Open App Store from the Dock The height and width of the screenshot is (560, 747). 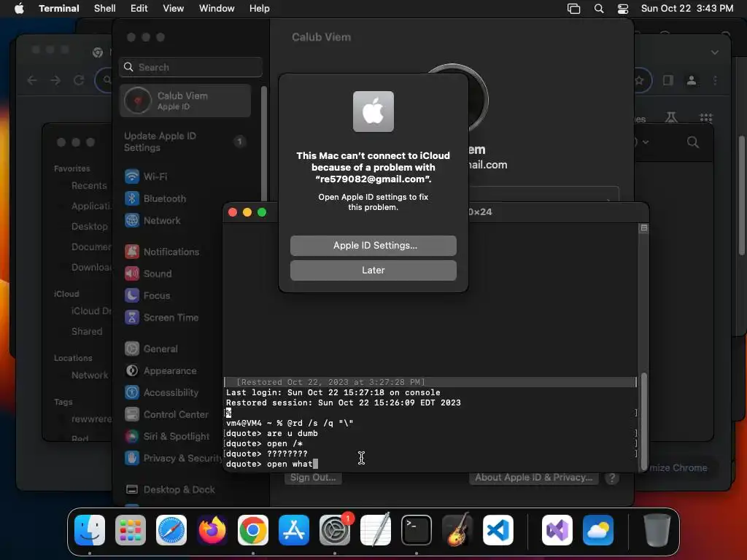pos(294,530)
